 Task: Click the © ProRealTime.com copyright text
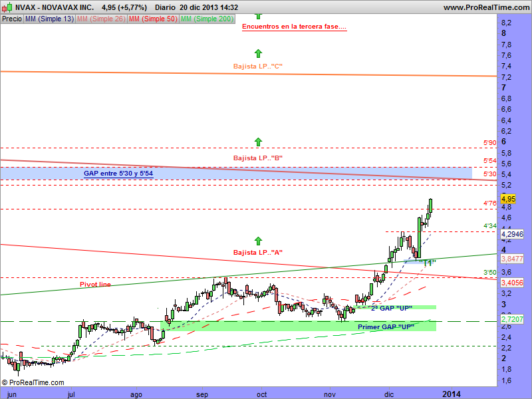coord(33,382)
